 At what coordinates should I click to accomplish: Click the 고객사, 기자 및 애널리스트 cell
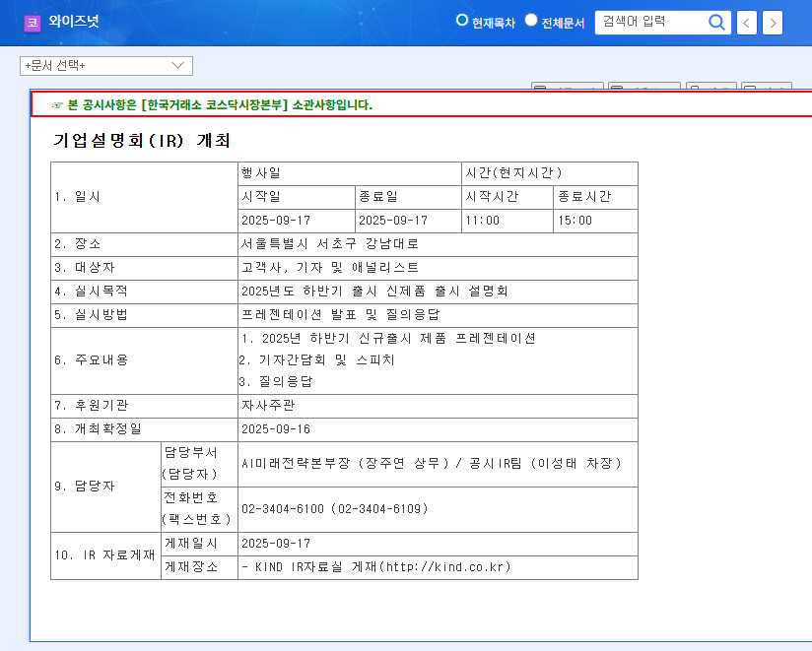tap(438, 268)
